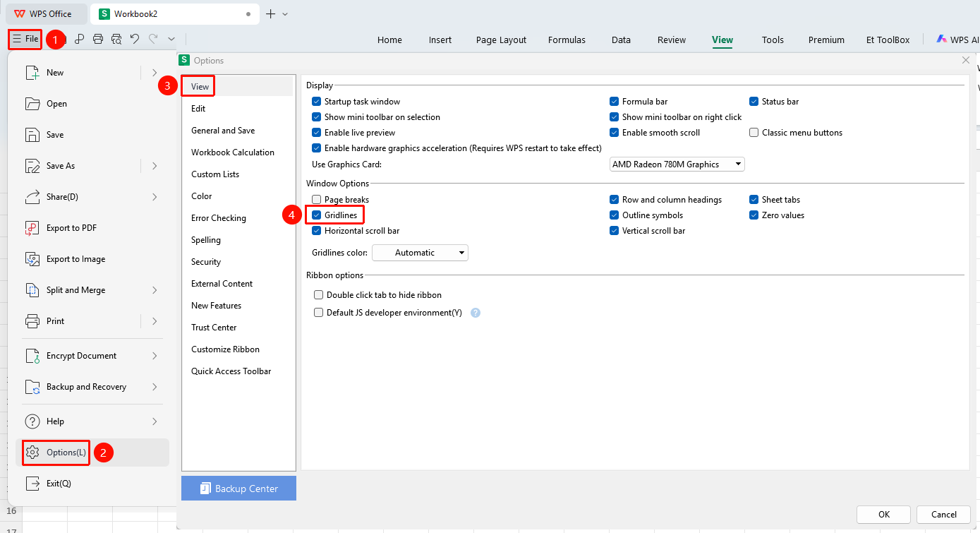Click the help icon beside Default JS developer environment

(476, 313)
